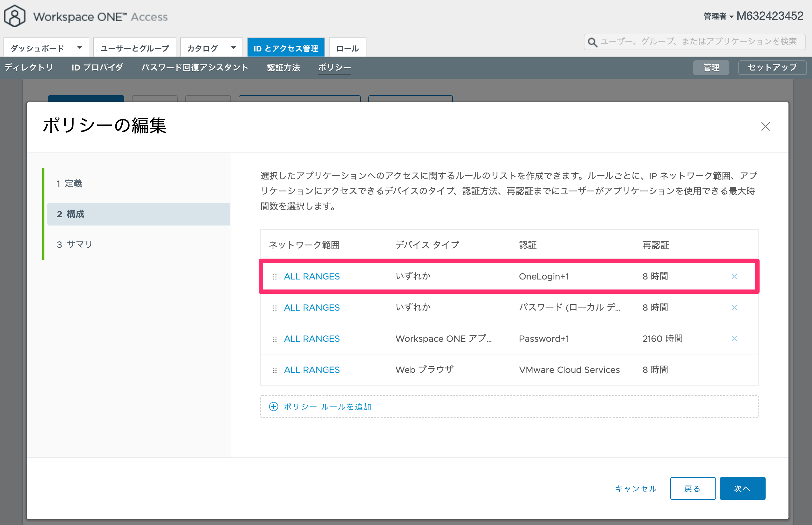Screen dimensions: 812x525
Task: Delete the OneLogin+1 policy rule
Action: [x=734, y=276]
